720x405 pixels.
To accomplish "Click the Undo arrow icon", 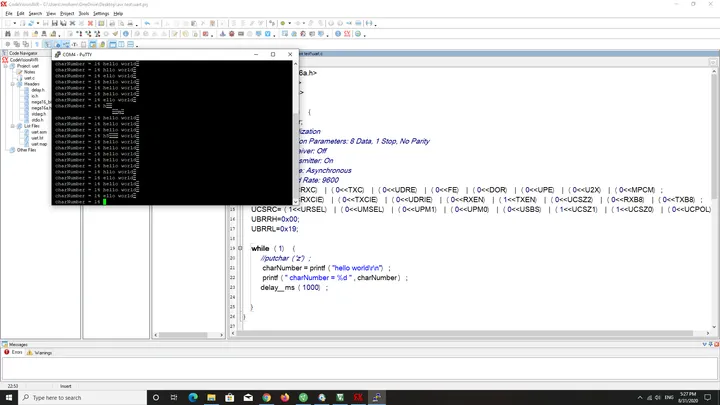I will pos(147,23).
